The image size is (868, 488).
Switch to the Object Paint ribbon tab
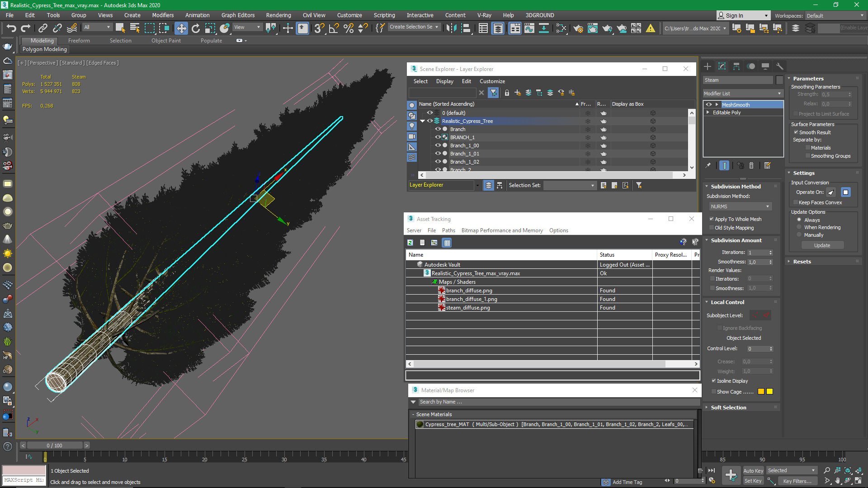[166, 41]
